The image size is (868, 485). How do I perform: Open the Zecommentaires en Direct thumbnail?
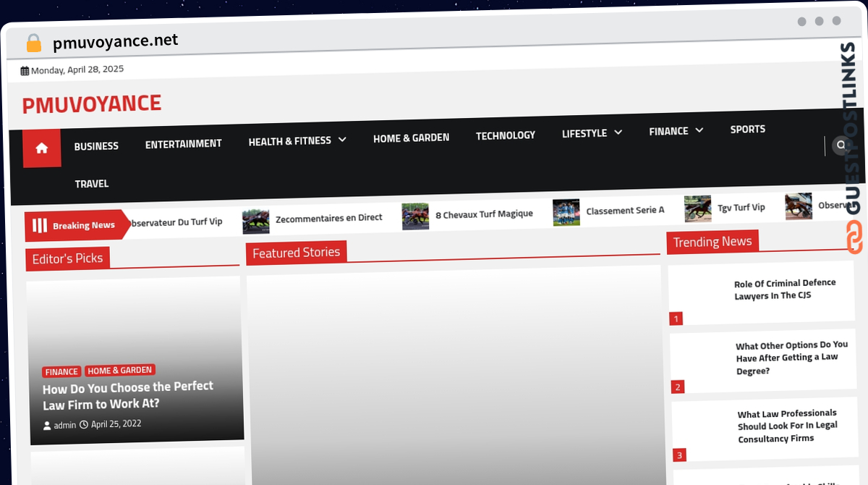click(255, 221)
